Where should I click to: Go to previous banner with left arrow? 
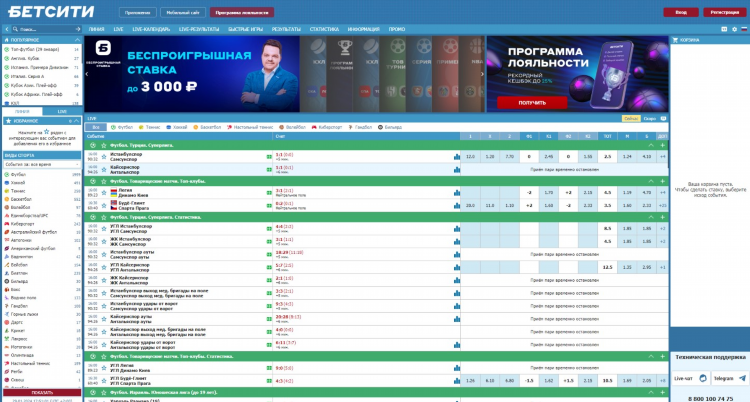pyautogui.click(x=87, y=74)
